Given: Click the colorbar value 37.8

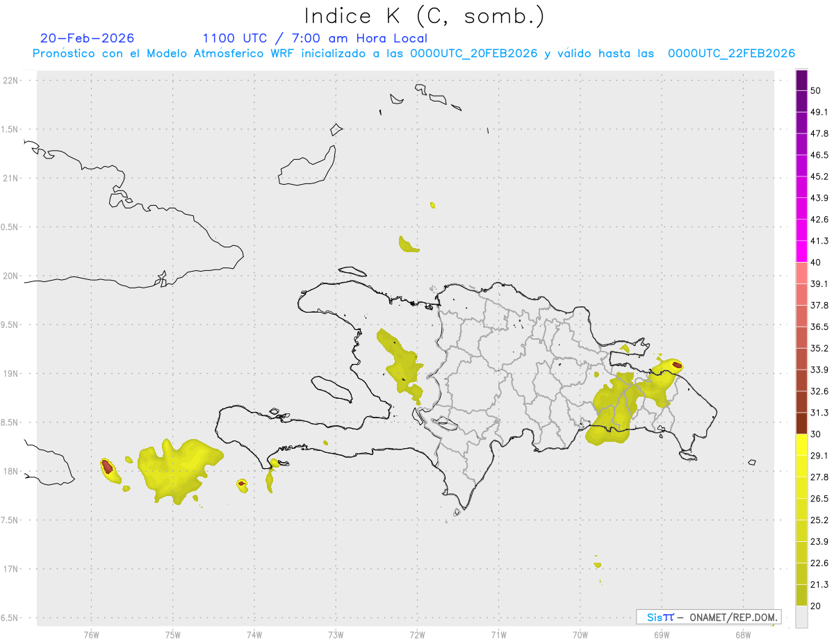Looking at the screenshot, I should (819, 305).
